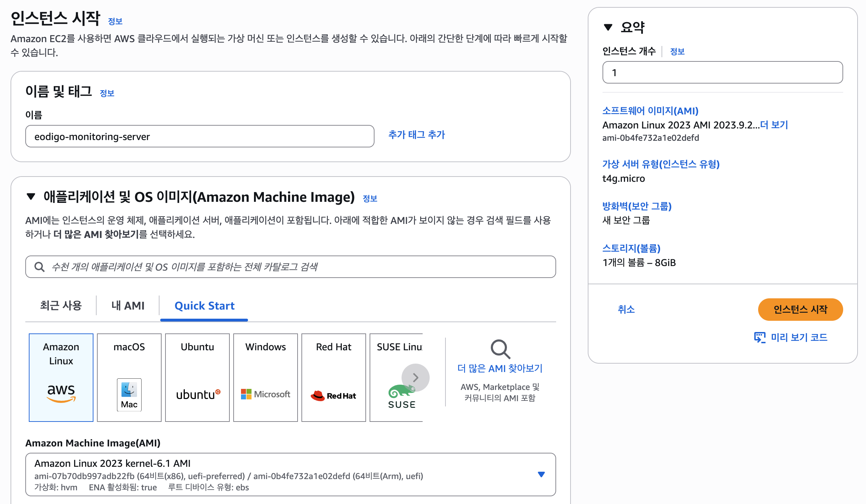
Task: Select the Amazon Linux AWS tile
Action: point(61,377)
